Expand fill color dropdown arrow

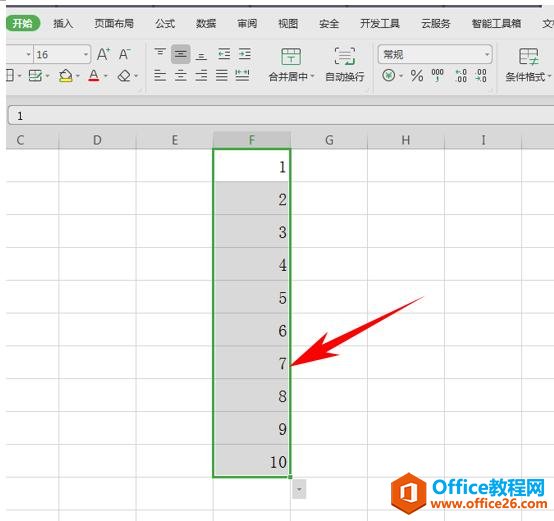78,76
